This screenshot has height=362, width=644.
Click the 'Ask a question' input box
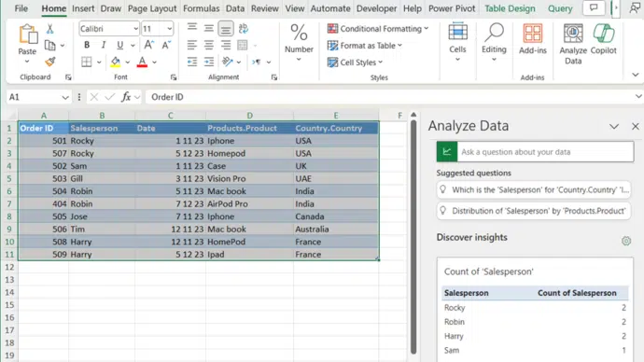pyautogui.click(x=545, y=152)
